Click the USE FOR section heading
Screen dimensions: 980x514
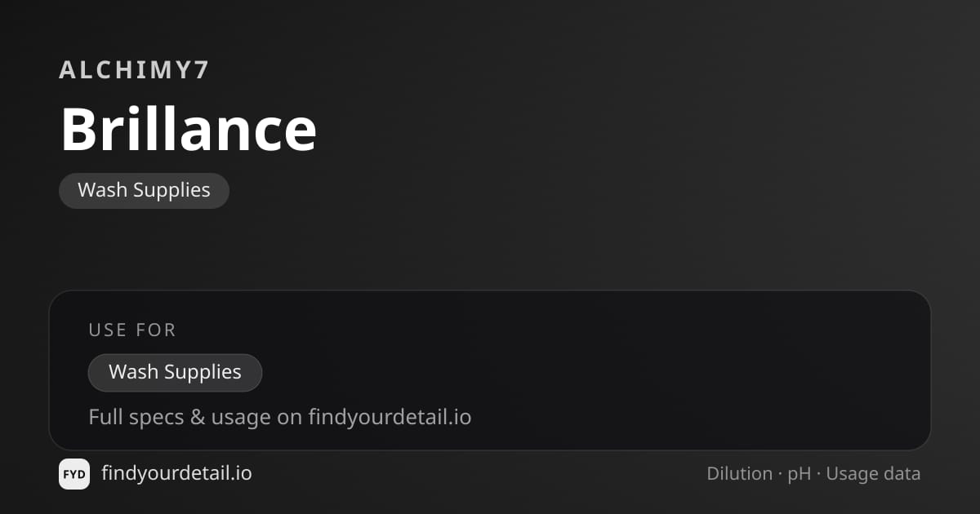pyautogui.click(x=132, y=330)
